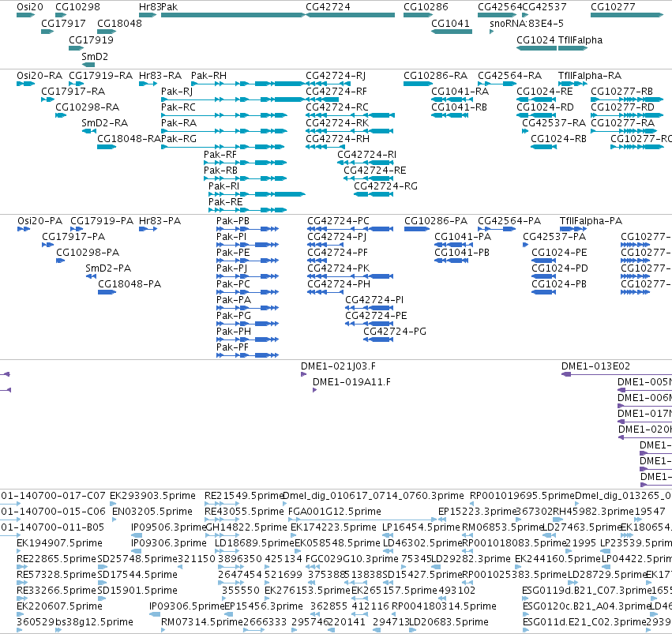The height and width of the screenshot is (634, 672).
Task: Click the CG42724-PH protein label
Action: point(339,284)
